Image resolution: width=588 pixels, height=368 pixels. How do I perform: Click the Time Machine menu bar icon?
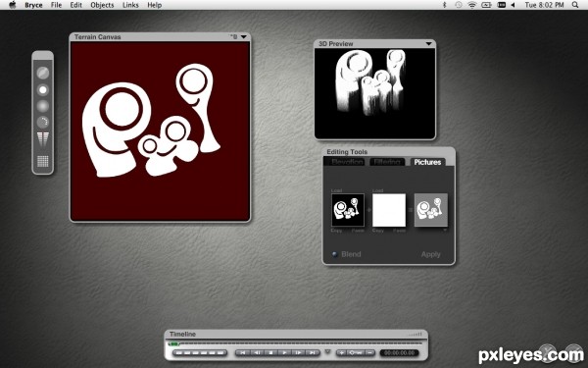[x=459, y=5]
